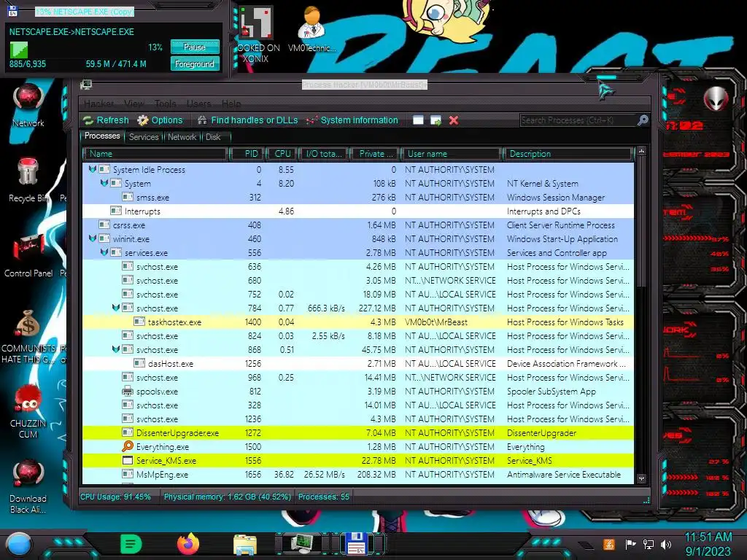Click the red X kill-window toolbar icon

[454, 120]
